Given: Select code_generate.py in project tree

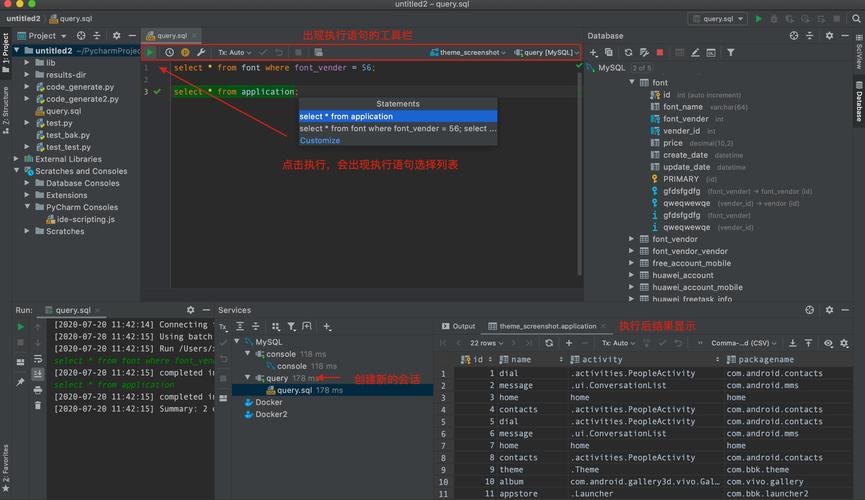Looking at the screenshot, I should click(79, 87).
